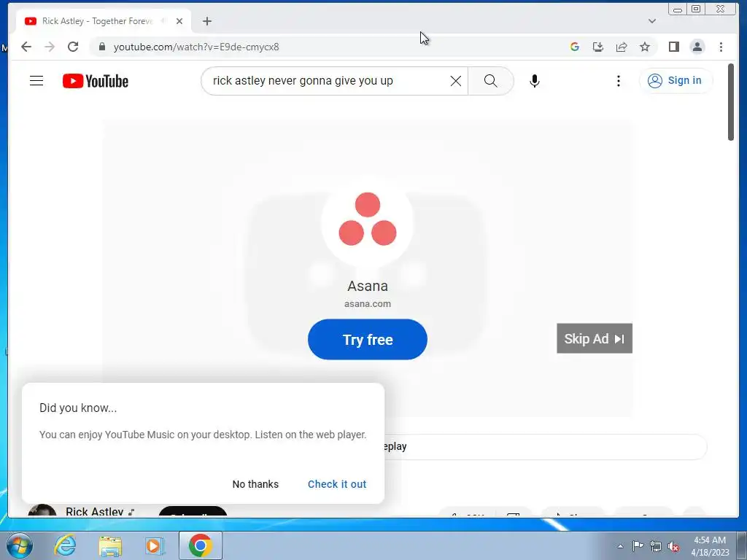Click the browser forward arrow
This screenshot has height=560, width=747.
(x=50, y=47)
